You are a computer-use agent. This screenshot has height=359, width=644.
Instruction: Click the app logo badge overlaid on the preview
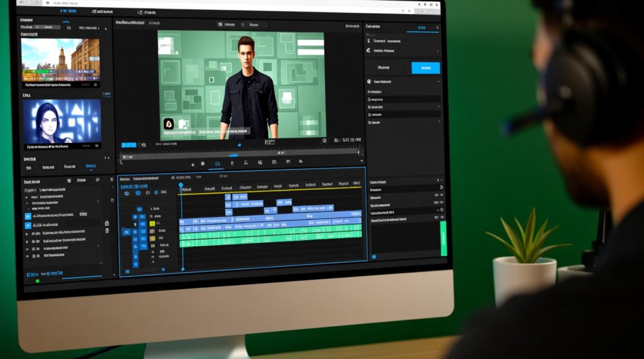click(169, 124)
